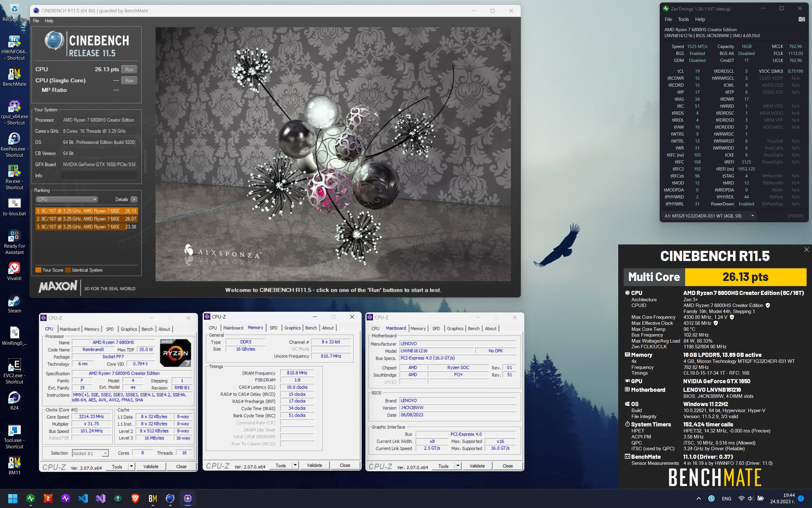The width and height of the screenshot is (812, 508).
Task: Run the CPU Single Core test
Action: tap(129, 80)
